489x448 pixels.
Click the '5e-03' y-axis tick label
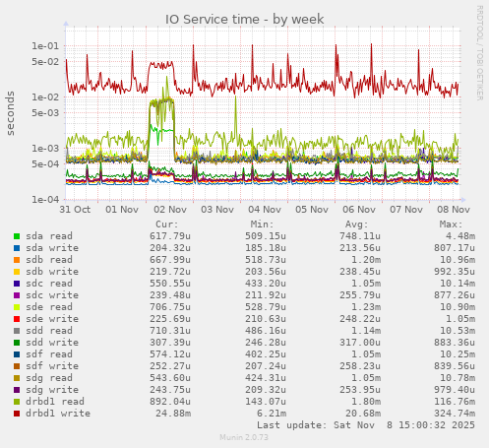(x=45, y=113)
